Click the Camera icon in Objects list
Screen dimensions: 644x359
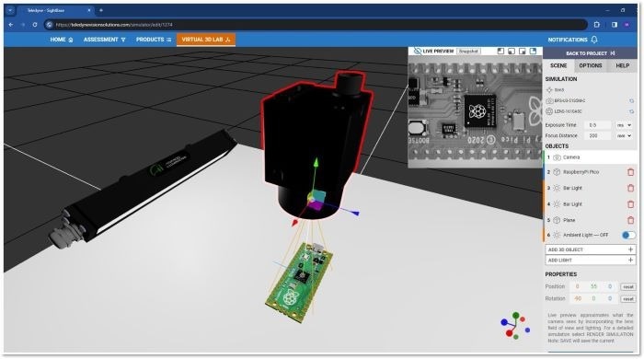(557, 157)
